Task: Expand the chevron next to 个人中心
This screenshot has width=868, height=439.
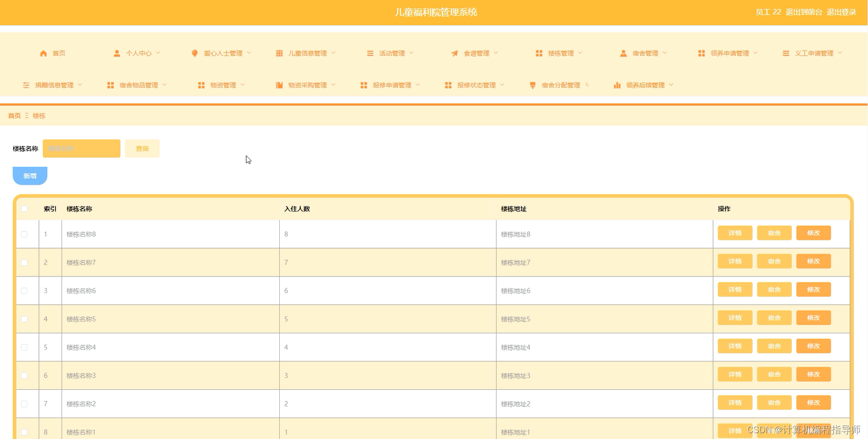Action: 158,53
